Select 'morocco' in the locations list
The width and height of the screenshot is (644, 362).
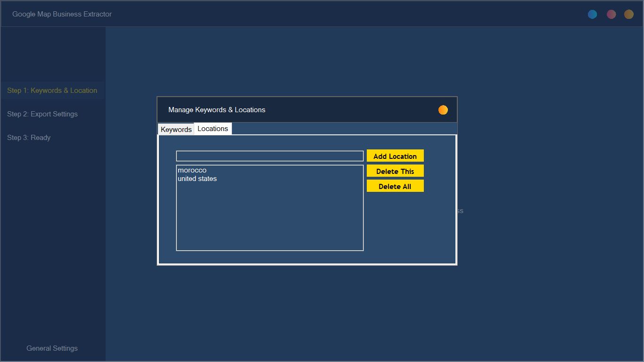(x=192, y=170)
